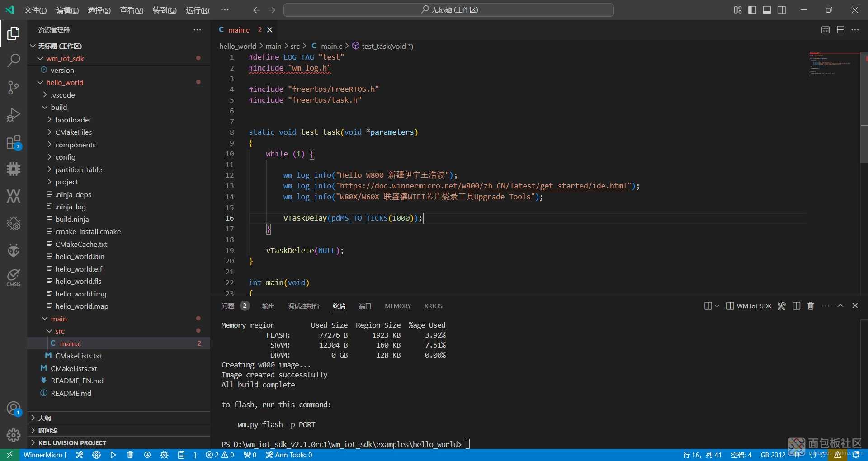Click Arm Tools: 0 in status bar

tap(289, 455)
